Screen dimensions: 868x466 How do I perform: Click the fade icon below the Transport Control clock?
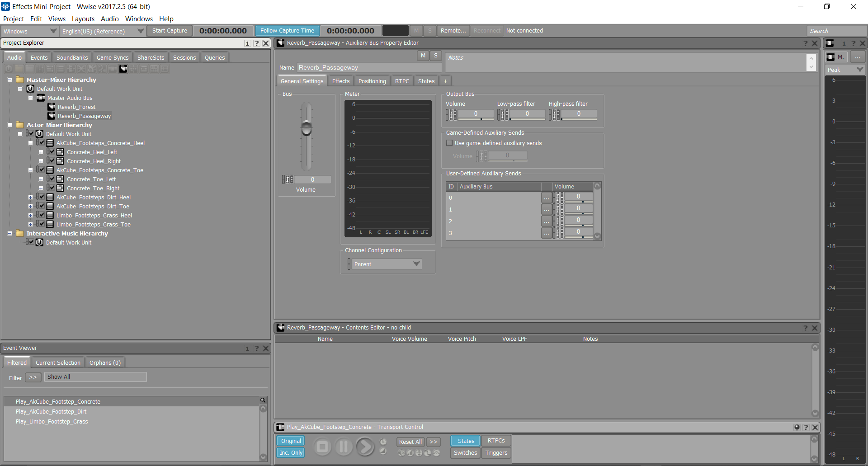tap(383, 451)
